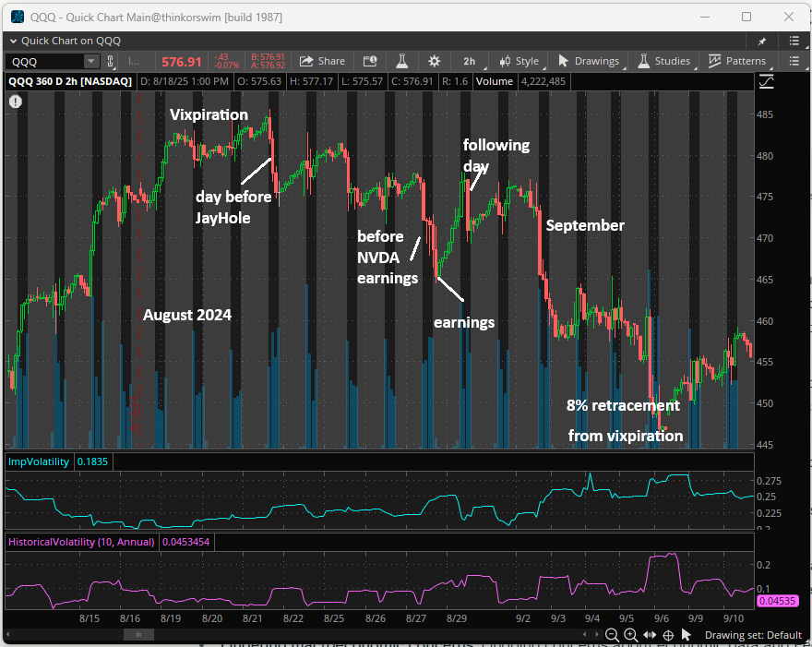
Task: Click the news alert icon in toolbar
Action: 370,61
